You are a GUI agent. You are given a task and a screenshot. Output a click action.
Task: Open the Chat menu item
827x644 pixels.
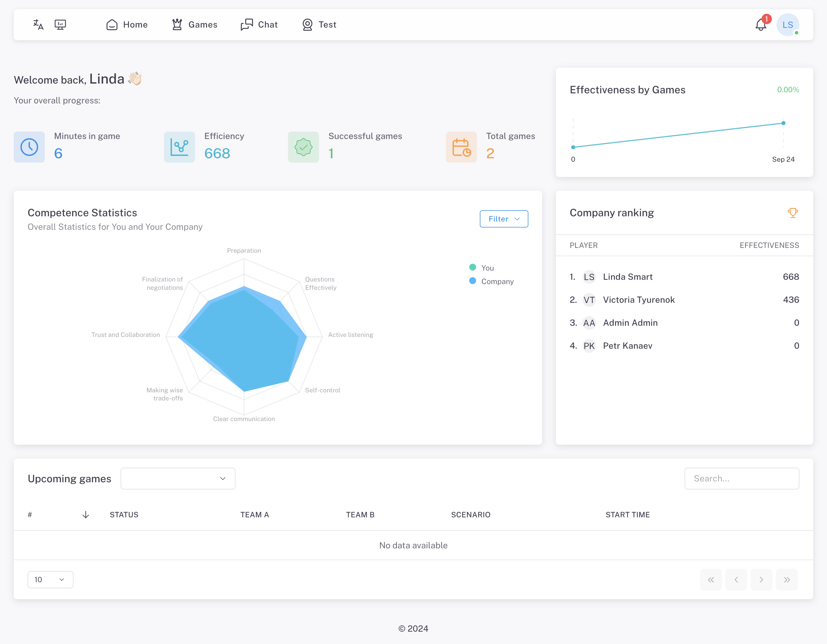pyautogui.click(x=259, y=25)
